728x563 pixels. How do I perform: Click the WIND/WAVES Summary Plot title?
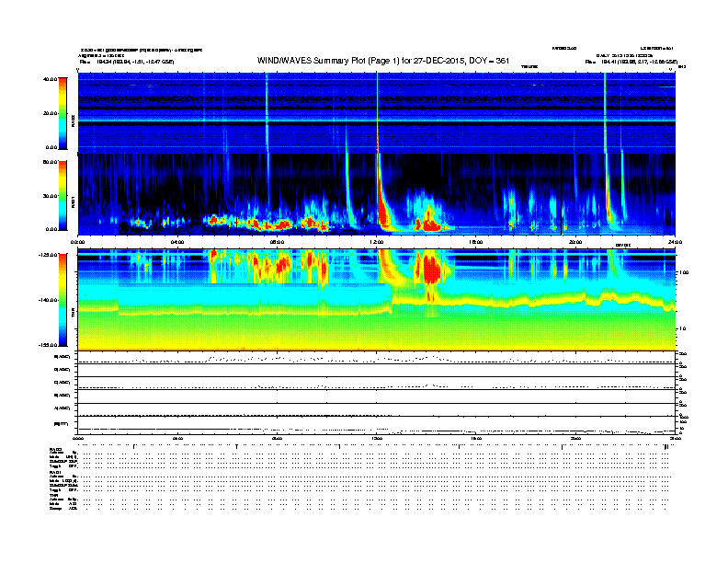pos(383,61)
